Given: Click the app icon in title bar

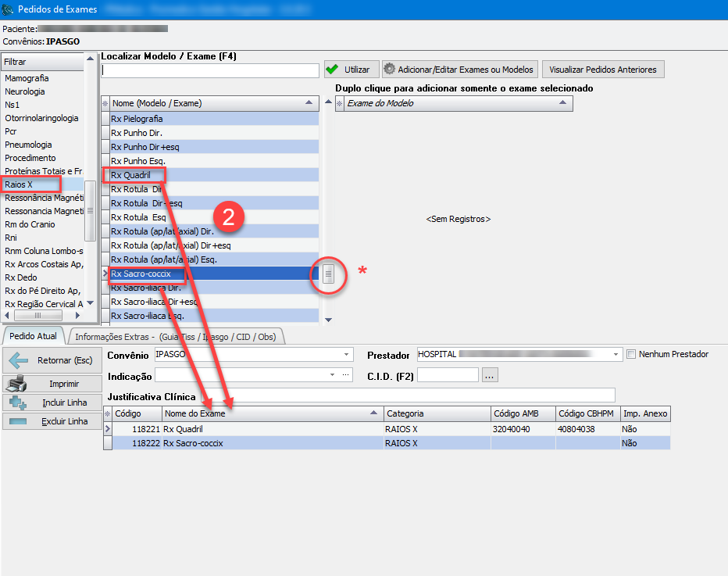Looking at the screenshot, I should pos(9,9).
